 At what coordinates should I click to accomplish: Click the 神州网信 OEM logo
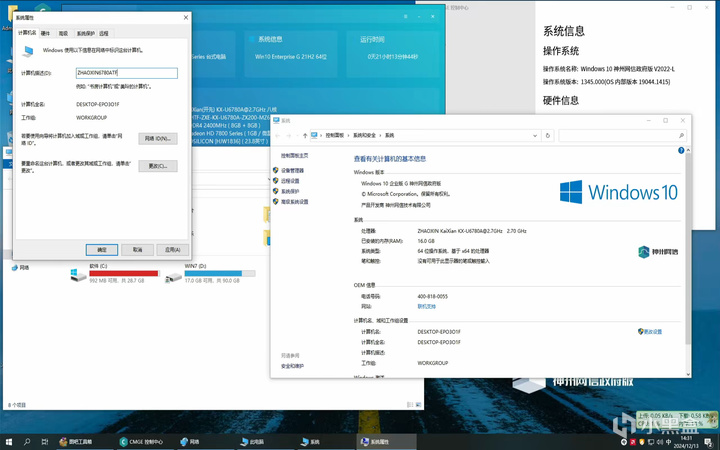click(658, 252)
